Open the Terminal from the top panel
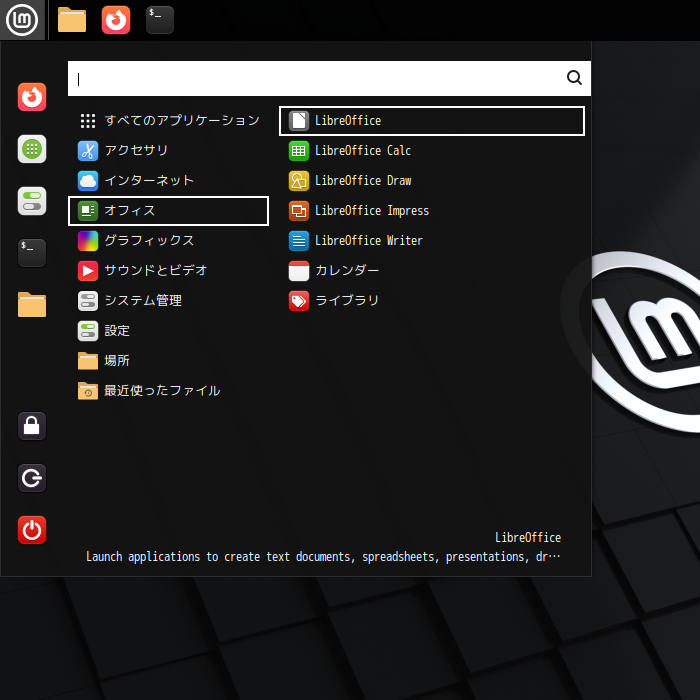The width and height of the screenshot is (700, 700). 160,20
